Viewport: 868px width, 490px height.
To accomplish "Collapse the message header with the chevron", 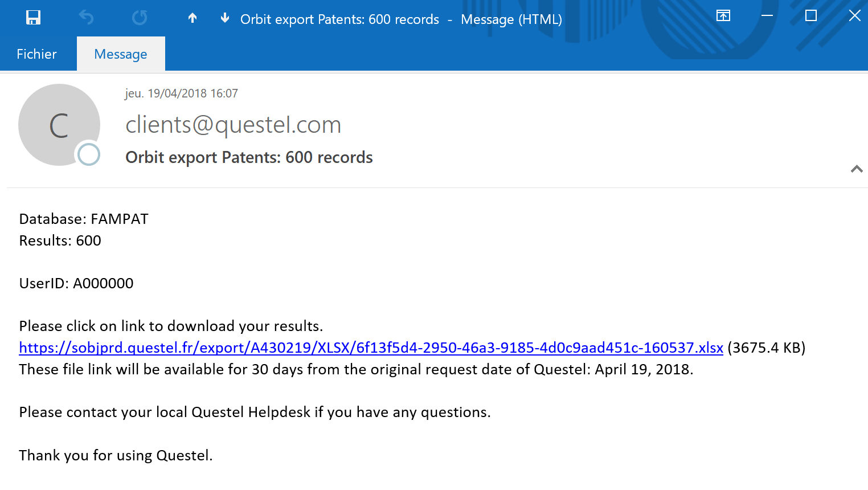I will click(x=856, y=169).
